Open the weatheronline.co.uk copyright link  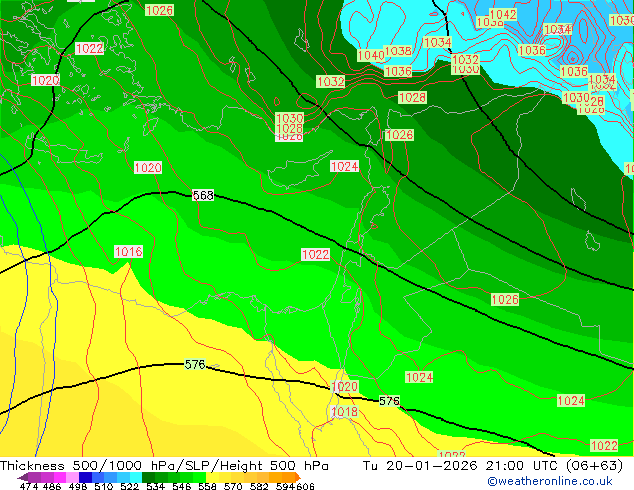(549, 481)
